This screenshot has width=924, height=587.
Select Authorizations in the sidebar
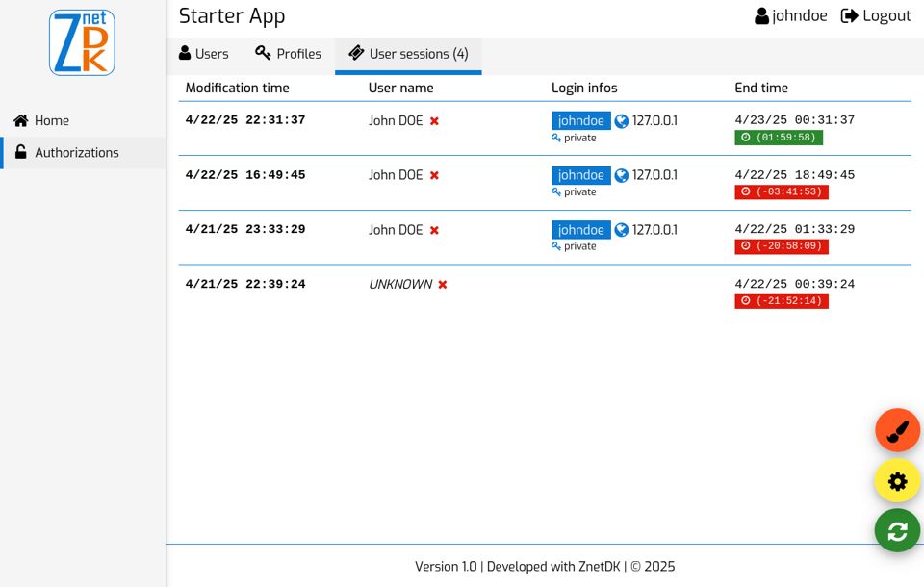click(77, 152)
